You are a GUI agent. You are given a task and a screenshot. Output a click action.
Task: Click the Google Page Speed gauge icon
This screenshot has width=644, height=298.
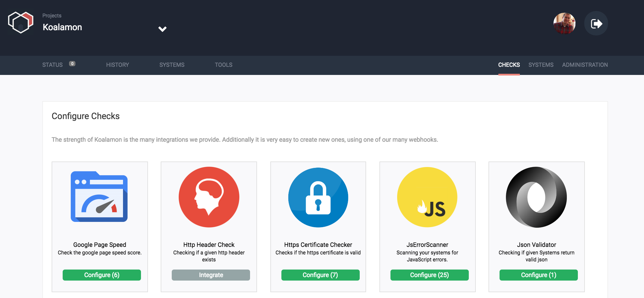pyautogui.click(x=99, y=197)
